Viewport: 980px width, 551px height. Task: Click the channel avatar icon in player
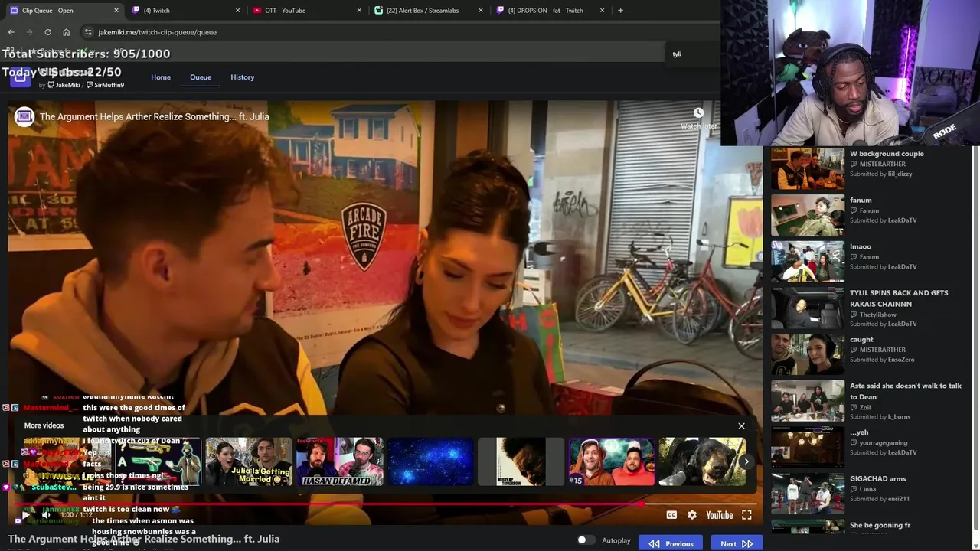pos(24,116)
